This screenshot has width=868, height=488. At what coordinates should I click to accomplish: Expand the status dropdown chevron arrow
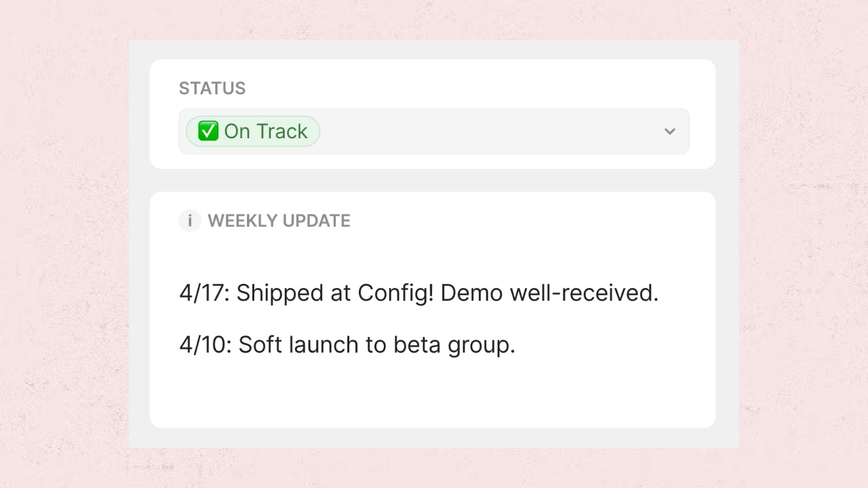pyautogui.click(x=669, y=131)
